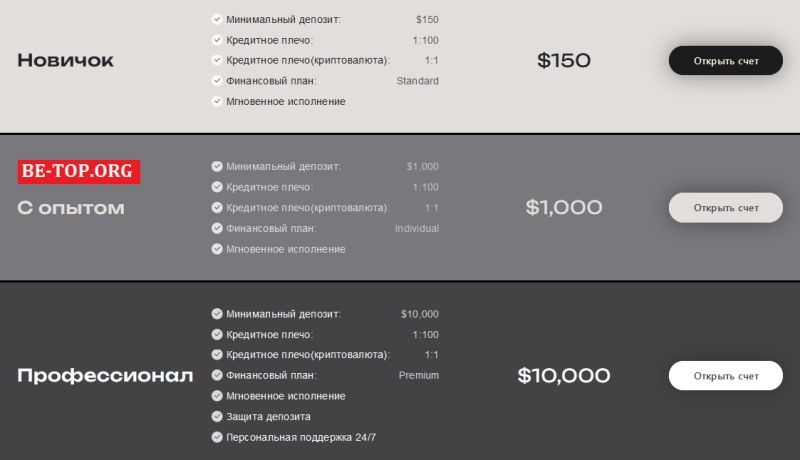Click checkmark beside С опытом Кредитное плечо(криптовалюта)
Viewport: 800px width, 460px height.
[x=217, y=208]
